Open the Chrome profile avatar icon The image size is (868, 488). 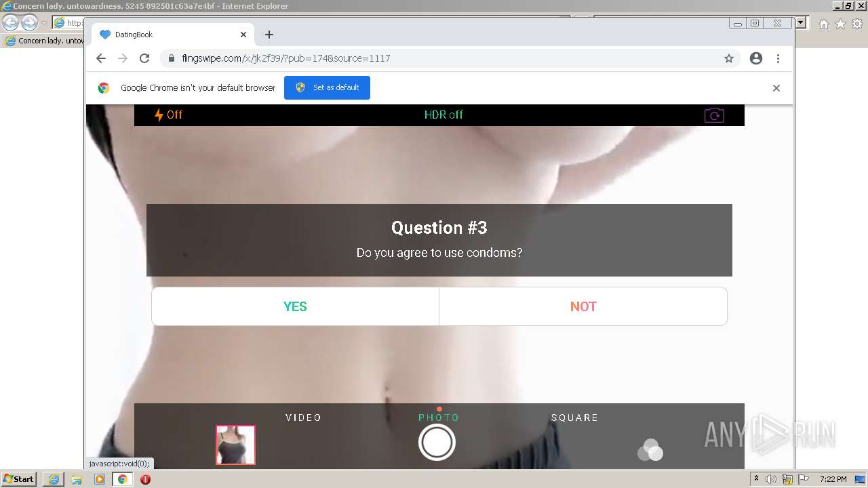click(756, 58)
